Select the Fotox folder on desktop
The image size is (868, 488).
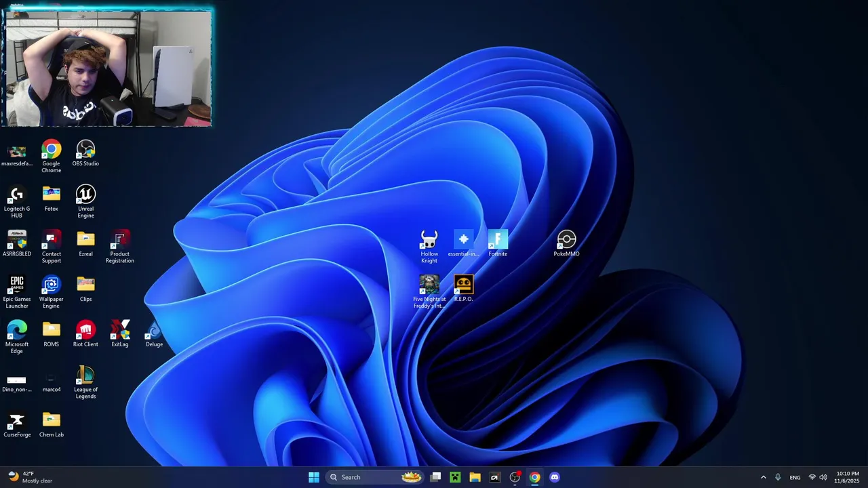[x=51, y=198]
